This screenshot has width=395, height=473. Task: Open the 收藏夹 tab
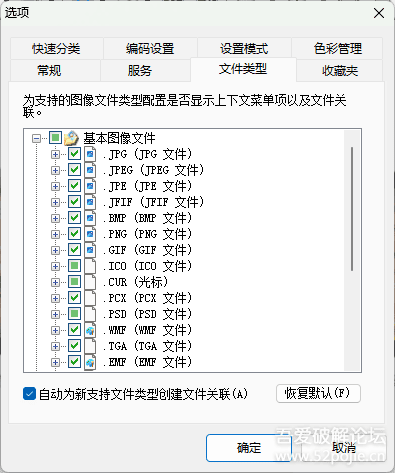[x=339, y=71]
